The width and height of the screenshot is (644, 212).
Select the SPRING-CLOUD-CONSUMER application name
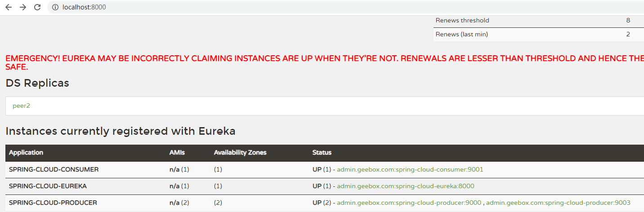coord(54,170)
